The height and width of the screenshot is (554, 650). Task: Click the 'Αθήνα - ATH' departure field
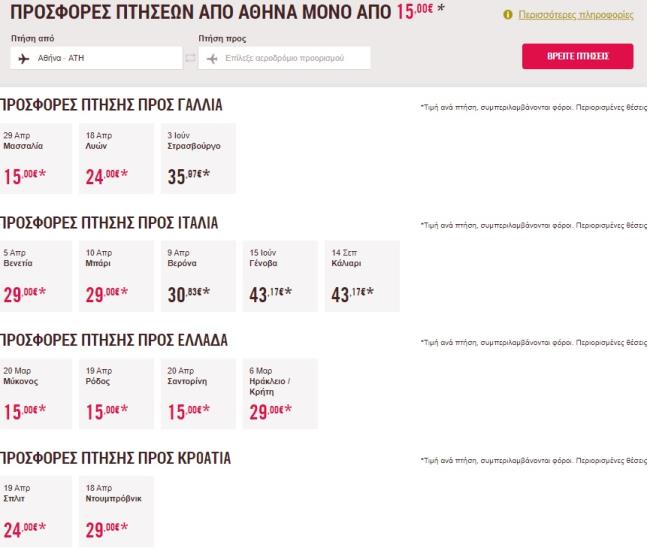coord(100,59)
